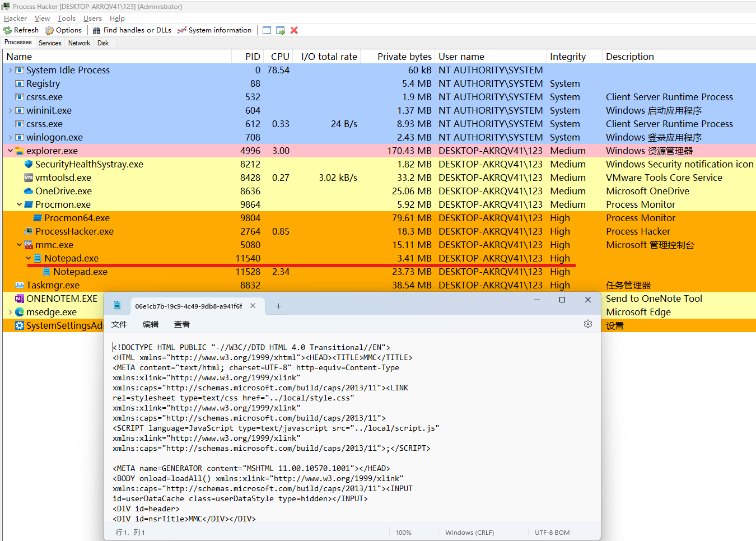This screenshot has height=541, width=756.
Task: Click the winlogon.exe process icon
Action: (20, 137)
